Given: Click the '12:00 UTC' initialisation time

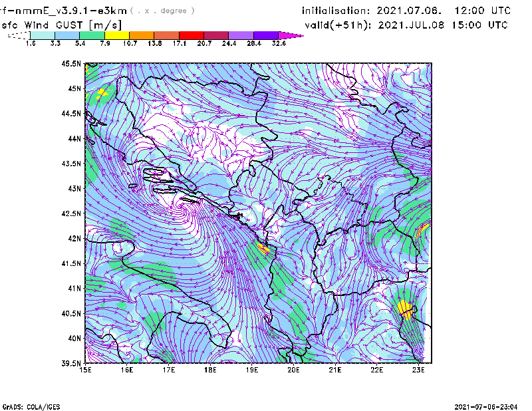Looking at the screenshot, I should coord(483,11).
